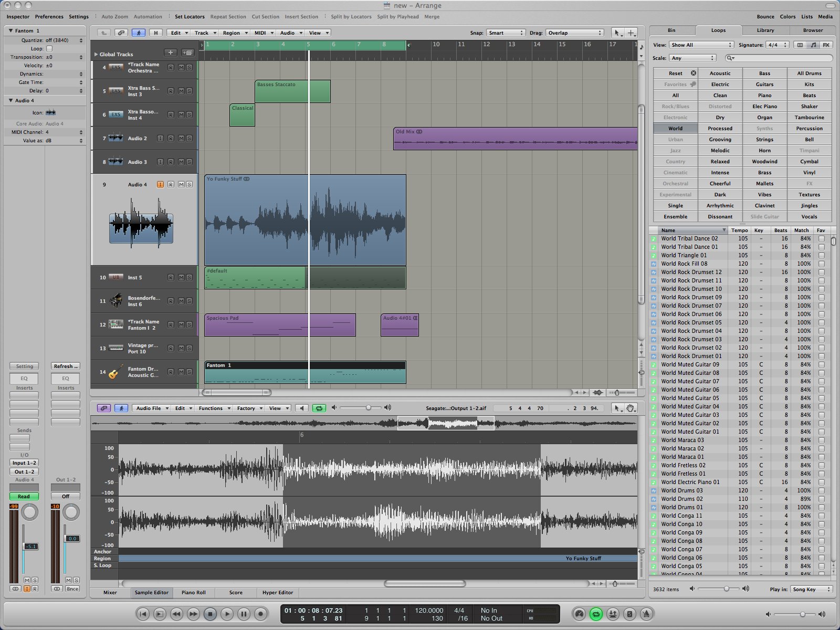Toggle the green Cycle button in transport
The image size is (840, 630).
(x=596, y=614)
